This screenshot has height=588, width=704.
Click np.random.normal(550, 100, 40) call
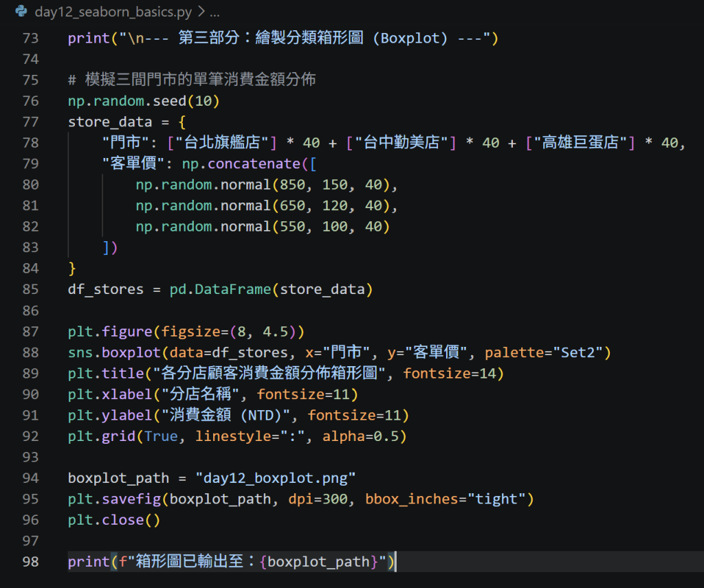coord(263,227)
